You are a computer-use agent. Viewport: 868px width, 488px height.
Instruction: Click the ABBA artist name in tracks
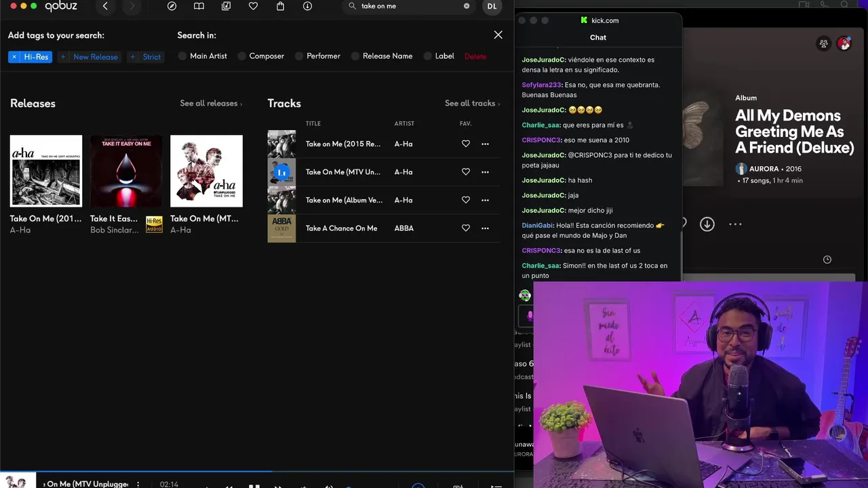tap(404, 228)
